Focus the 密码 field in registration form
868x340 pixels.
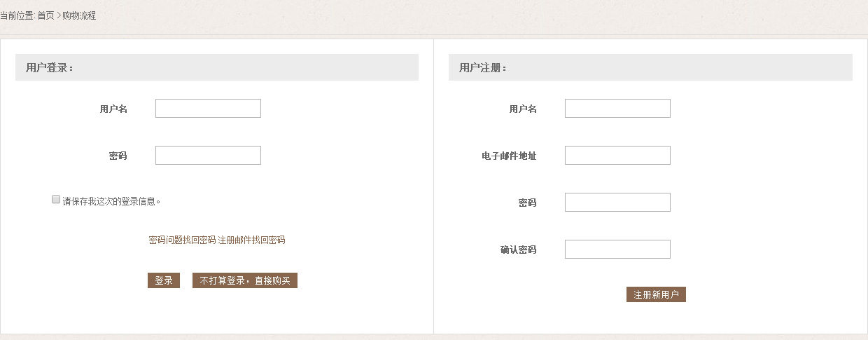(617, 202)
